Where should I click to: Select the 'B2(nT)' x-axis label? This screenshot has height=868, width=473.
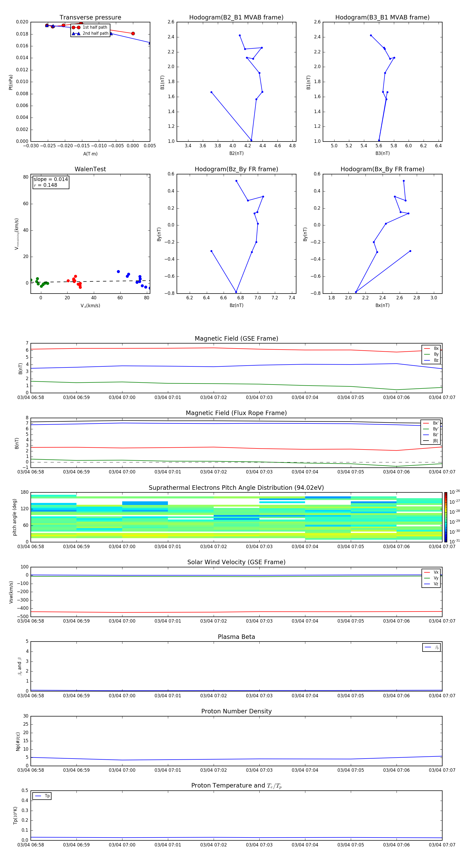236,154
